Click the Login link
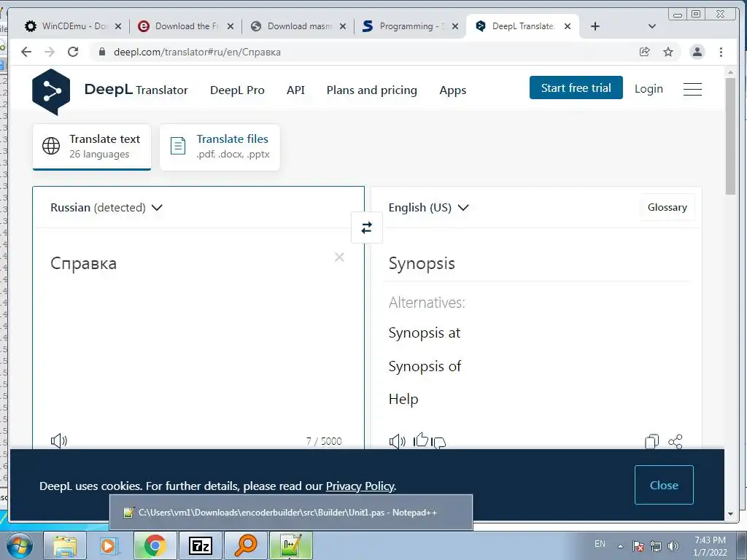This screenshot has height=560, width=747. click(649, 89)
